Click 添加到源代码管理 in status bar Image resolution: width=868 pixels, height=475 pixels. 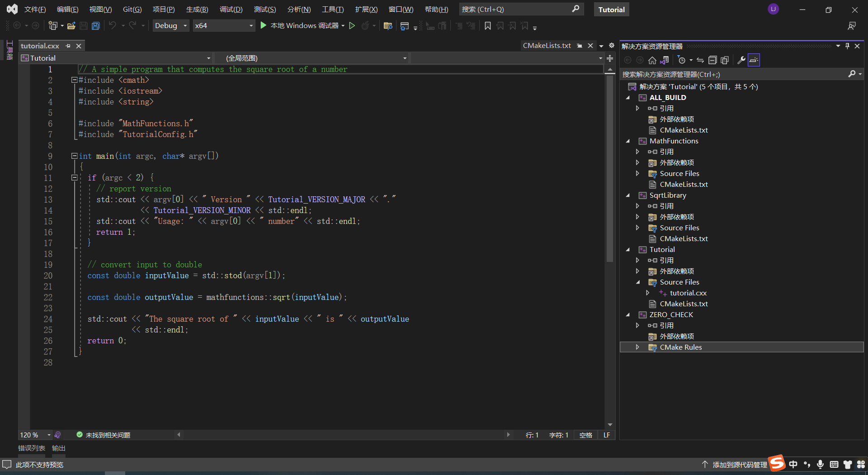click(739, 465)
